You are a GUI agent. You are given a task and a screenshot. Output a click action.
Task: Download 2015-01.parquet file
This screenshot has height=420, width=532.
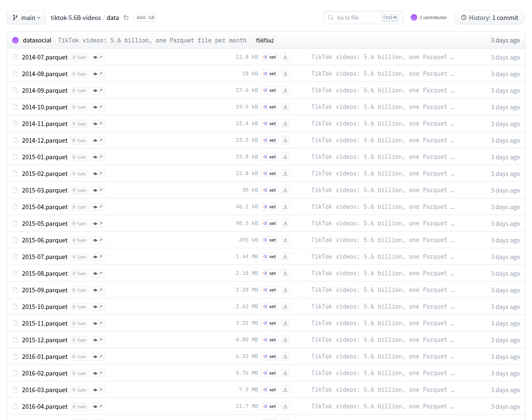pos(286,157)
